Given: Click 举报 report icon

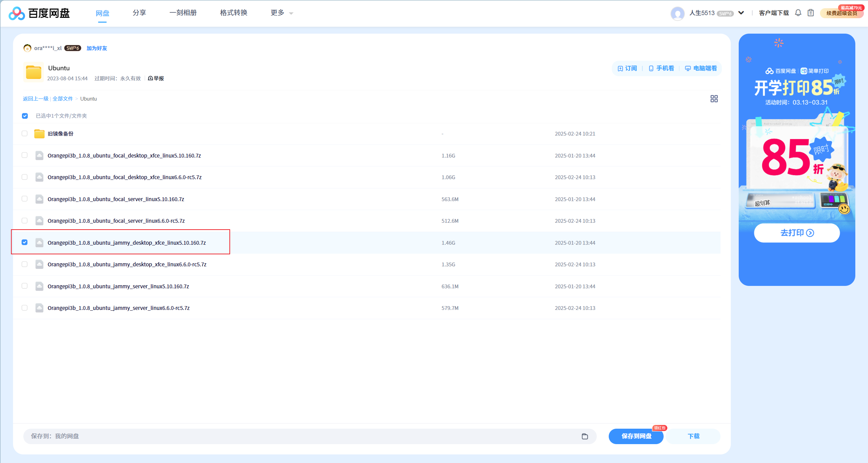Looking at the screenshot, I should [x=150, y=78].
